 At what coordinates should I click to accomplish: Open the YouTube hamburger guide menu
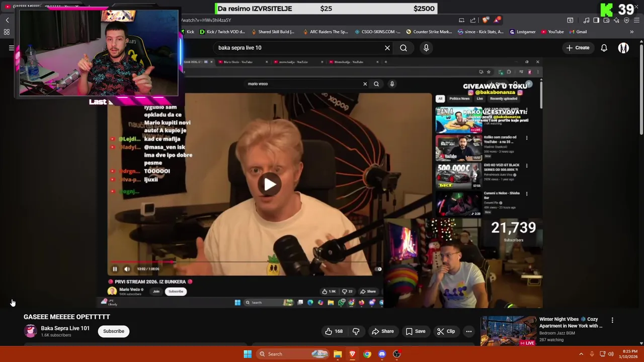(11, 48)
